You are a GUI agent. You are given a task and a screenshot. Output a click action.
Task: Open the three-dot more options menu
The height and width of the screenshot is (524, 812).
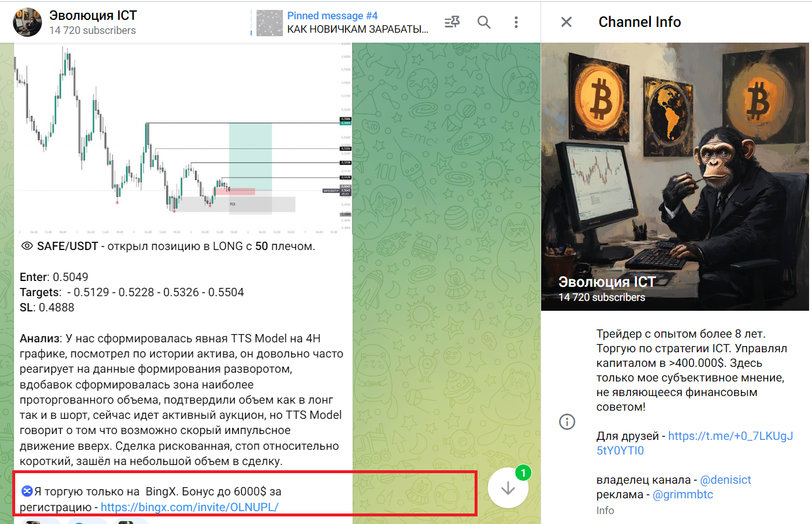pyautogui.click(x=516, y=22)
